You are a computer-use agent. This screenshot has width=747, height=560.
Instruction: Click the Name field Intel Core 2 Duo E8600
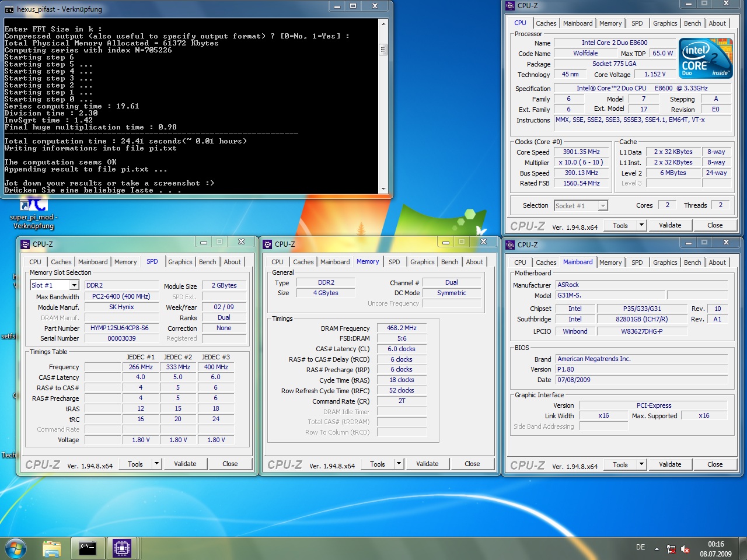coord(615,43)
